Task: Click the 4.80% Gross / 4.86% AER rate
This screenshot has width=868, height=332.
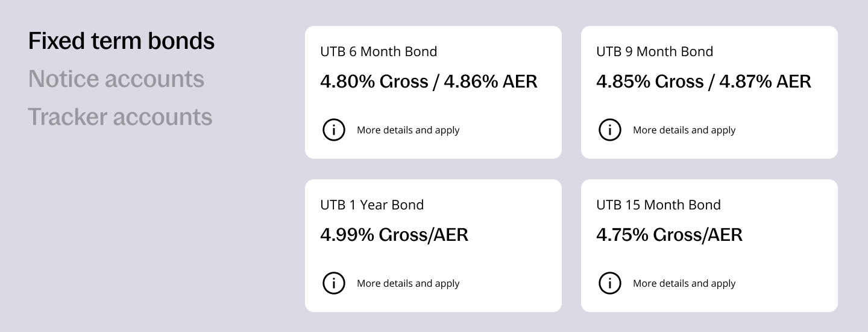Action: (429, 81)
